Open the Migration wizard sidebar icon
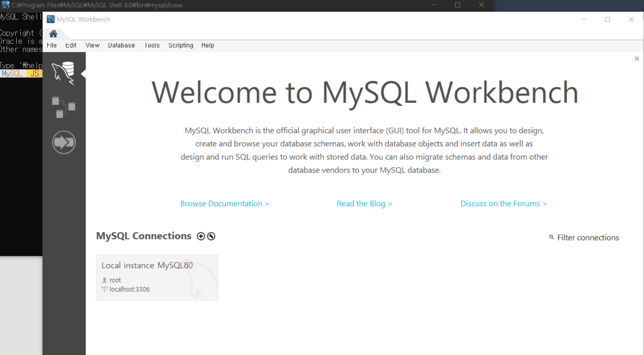 click(64, 142)
